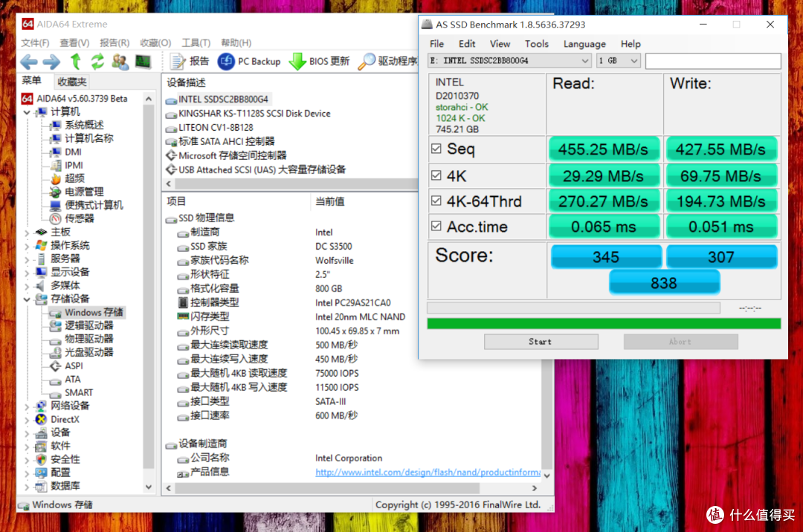
Task: Click the green AS SSD progress bar
Action: click(x=604, y=323)
